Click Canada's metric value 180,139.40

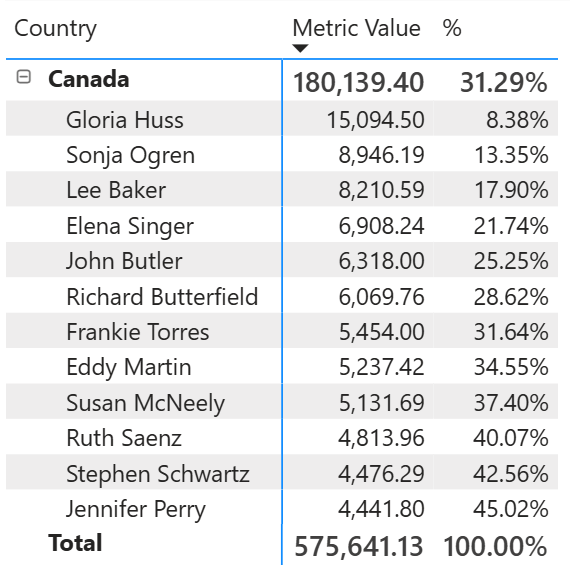359,83
